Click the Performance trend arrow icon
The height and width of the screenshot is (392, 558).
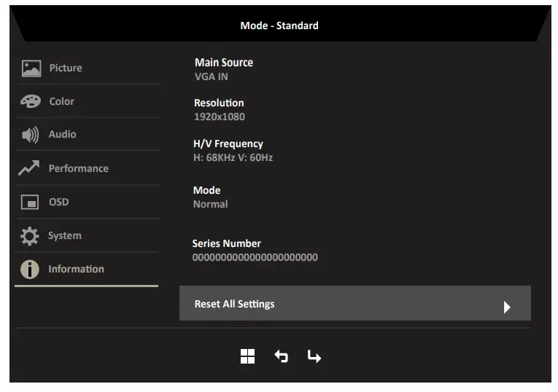(x=30, y=169)
